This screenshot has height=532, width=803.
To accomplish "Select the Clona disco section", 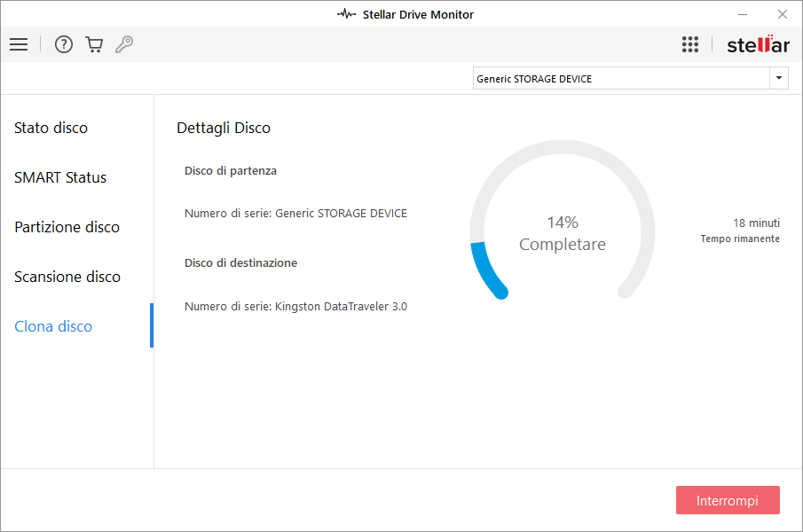I will pos(53,326).
